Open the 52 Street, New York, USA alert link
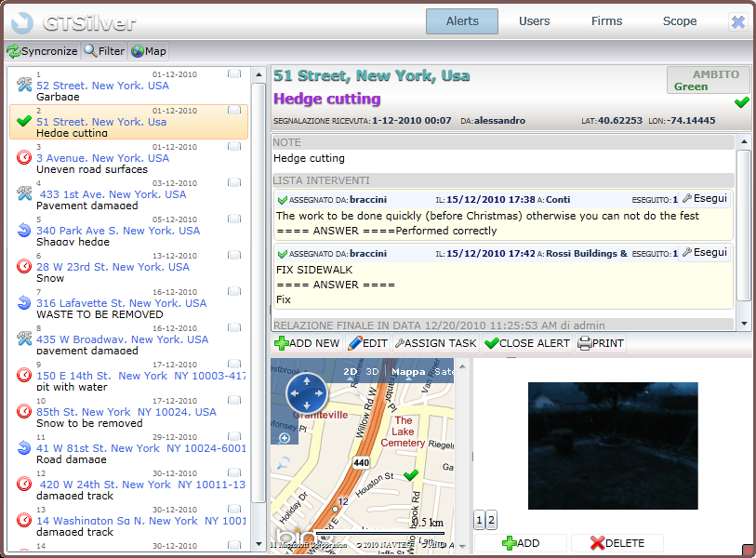The height and width of the screenshot is (558, 756). point(102,86)
